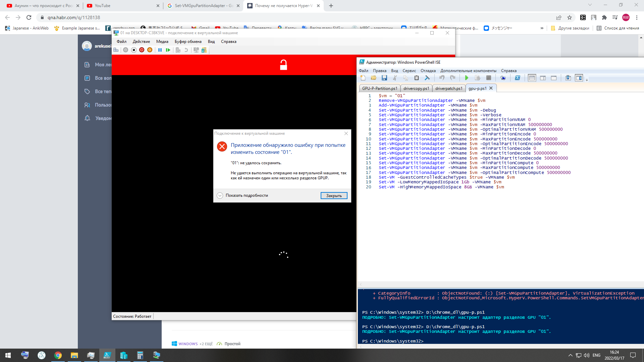
Task: Launch PowerShell.exe from the ISE toolbar
Action: (x=518, y=78)
